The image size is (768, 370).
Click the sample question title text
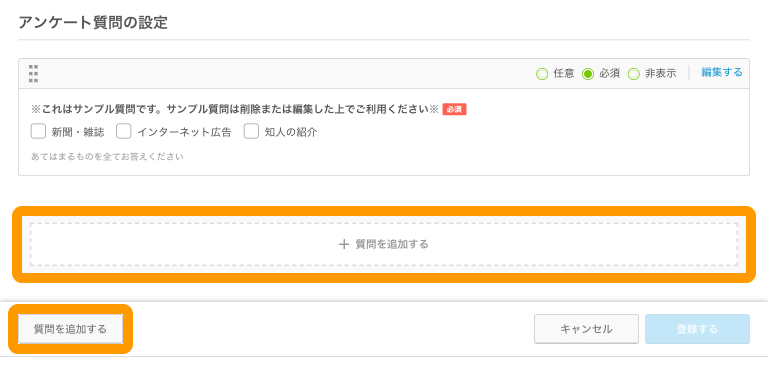tap(234, 109)
